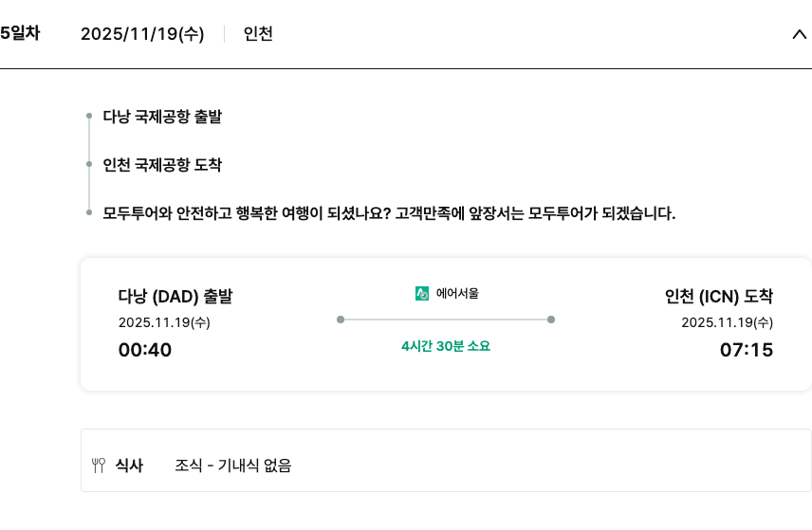Click the 에어서울 airline name
The width and height of the screenshot is (812, 530).
(x=457, y=294)
